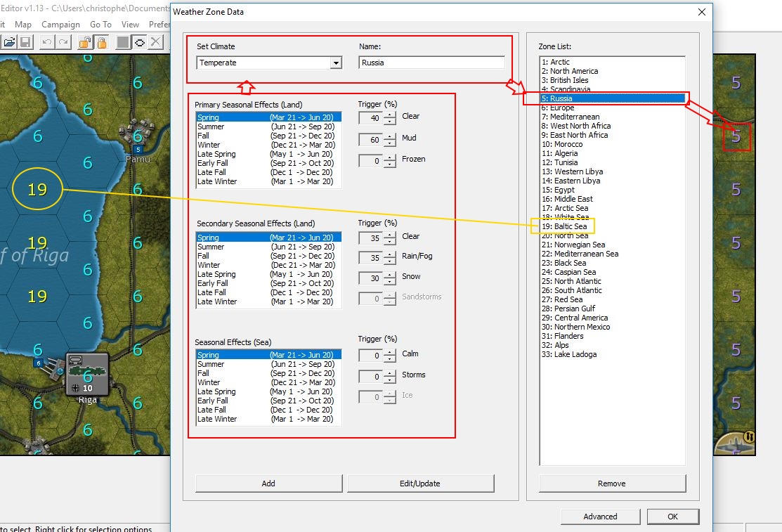Select Summer in Seasonal Effects (Sea) list

pyautogui.click(x=268, y=364)
